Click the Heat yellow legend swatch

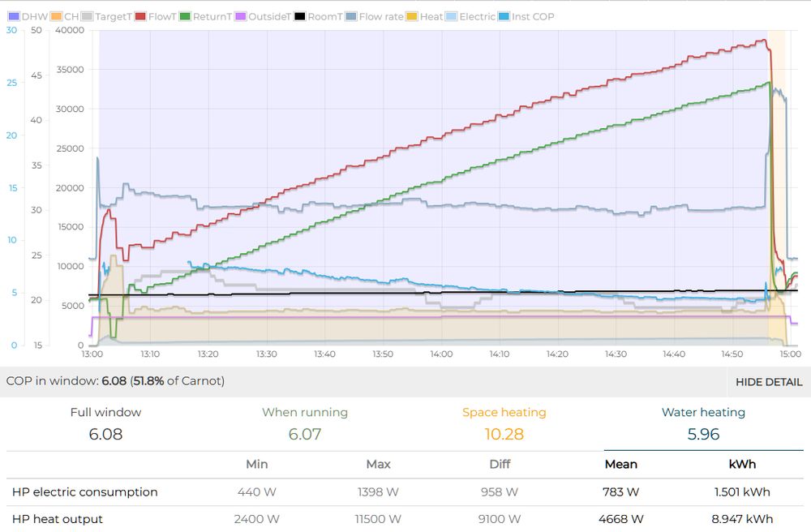coord(412,16)
